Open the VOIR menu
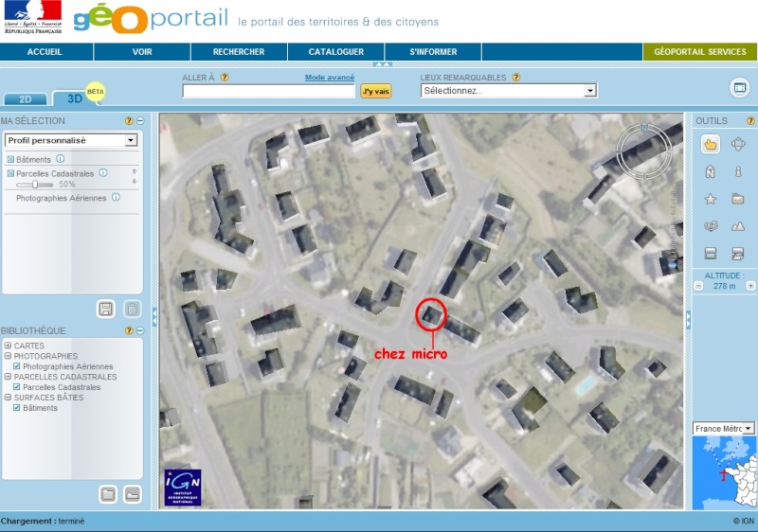Image resolution: width=758 pixels, height=532 pixels. tap(142, 52)
